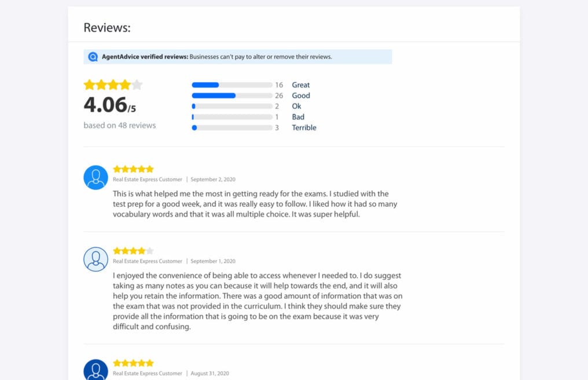Filter reviews by Great rating
The width and height of the screenshot is (588, 380).
click(x=301, y=85)
